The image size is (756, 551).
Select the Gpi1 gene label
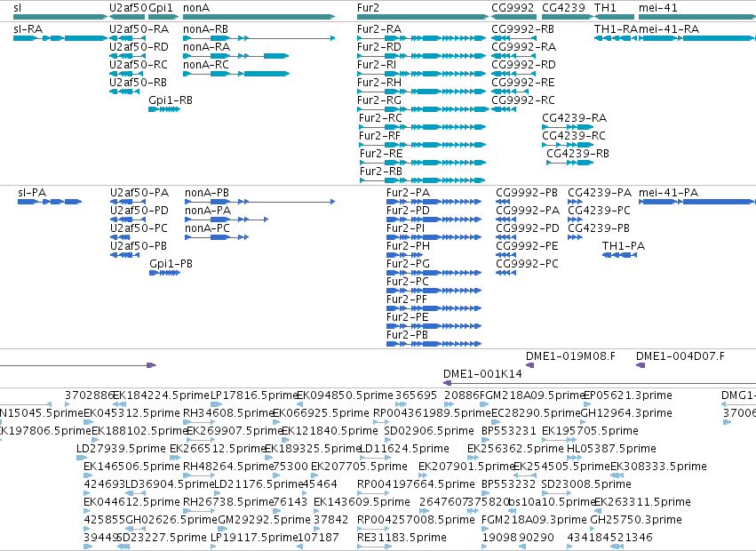pyautogui.click(x=161, y=8)
